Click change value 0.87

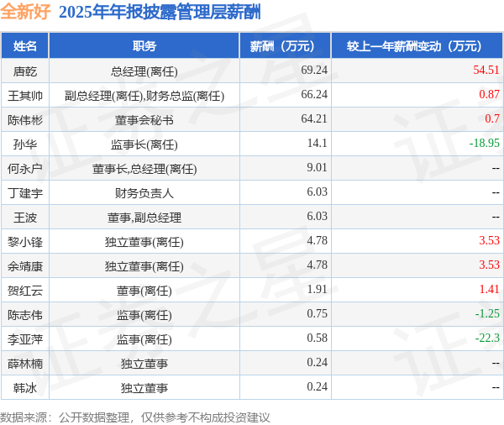[x=489, y=94]
